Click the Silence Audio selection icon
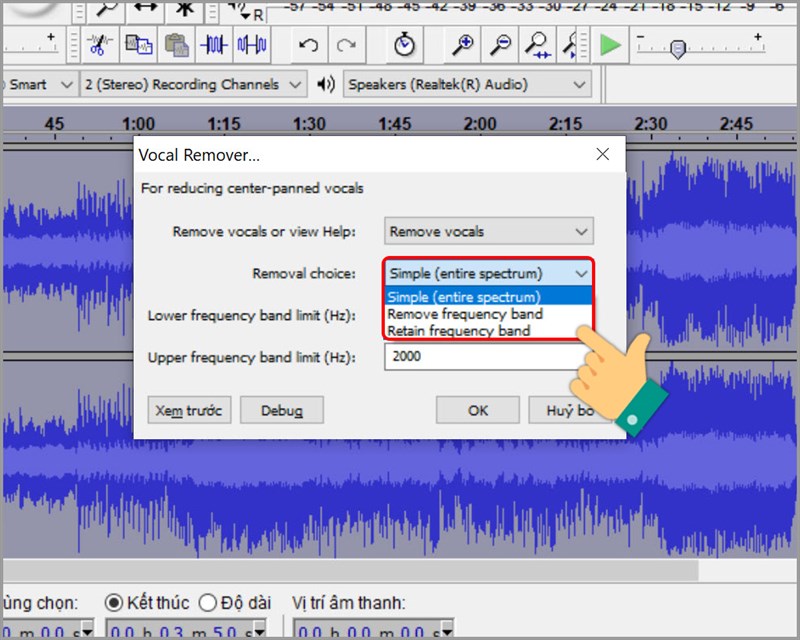The width and height of the screenshot is (800, 640). 249,46
